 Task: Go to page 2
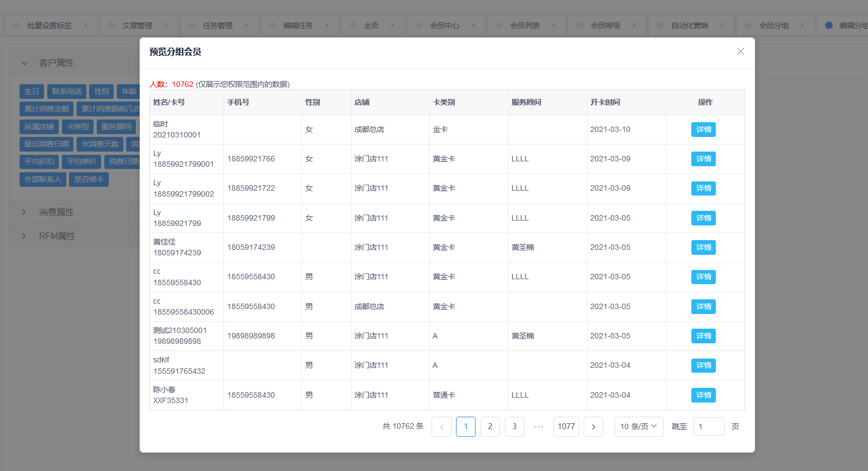[x=490, y=427]
